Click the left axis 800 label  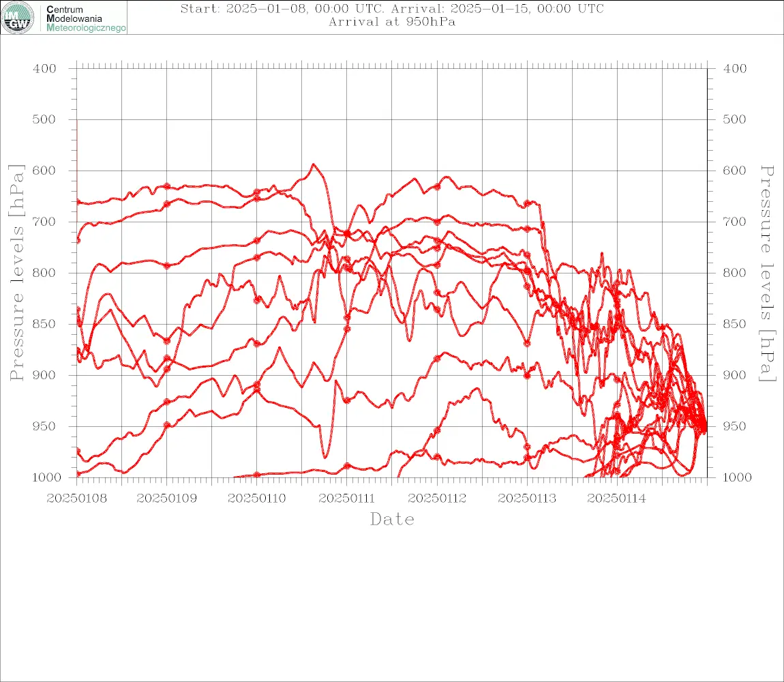click(x=44, y=273)
